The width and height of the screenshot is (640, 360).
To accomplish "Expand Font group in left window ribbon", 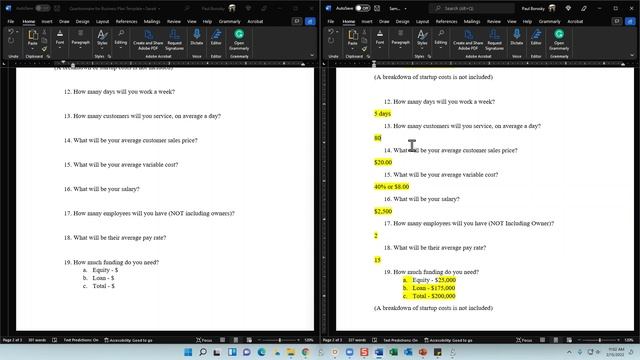I will [60, 39].
